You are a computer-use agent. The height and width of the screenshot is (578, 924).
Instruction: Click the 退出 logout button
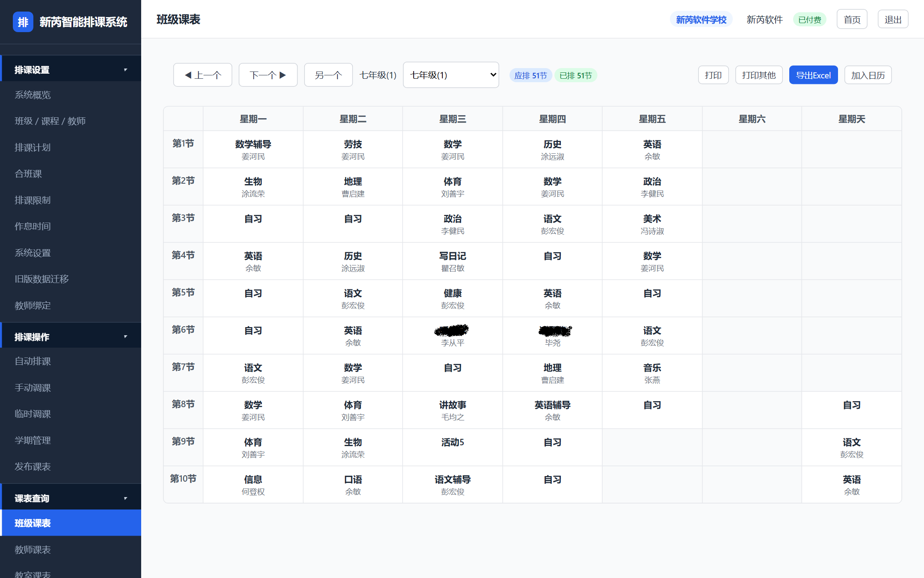pyautogui.click(x=893, y=19)
